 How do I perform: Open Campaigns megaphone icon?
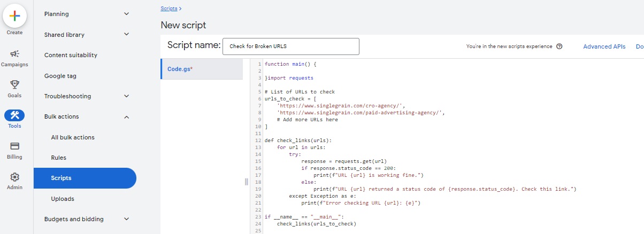(x=14, y=54)
